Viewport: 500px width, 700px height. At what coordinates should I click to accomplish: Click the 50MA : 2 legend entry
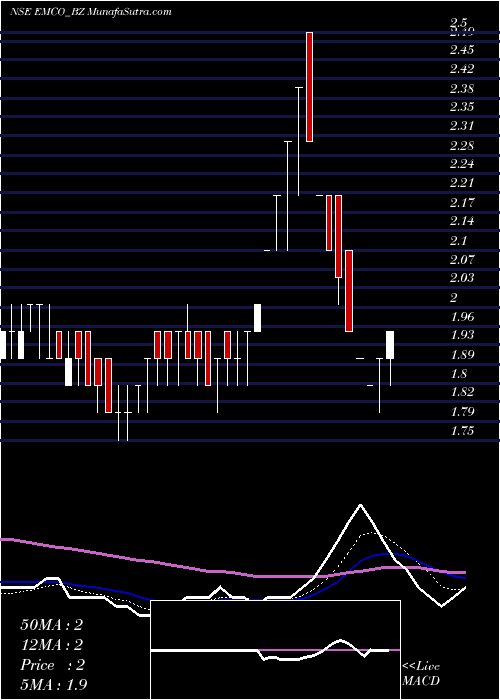coord(52,625)
